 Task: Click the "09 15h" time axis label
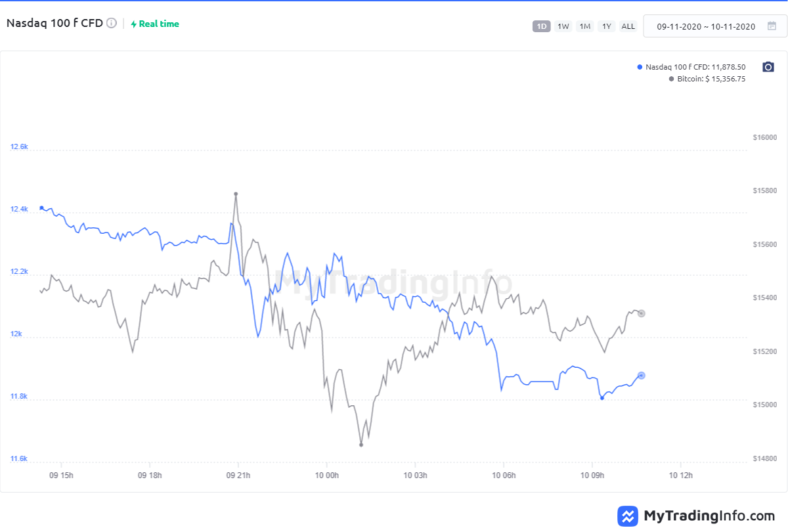pos(61,475)
